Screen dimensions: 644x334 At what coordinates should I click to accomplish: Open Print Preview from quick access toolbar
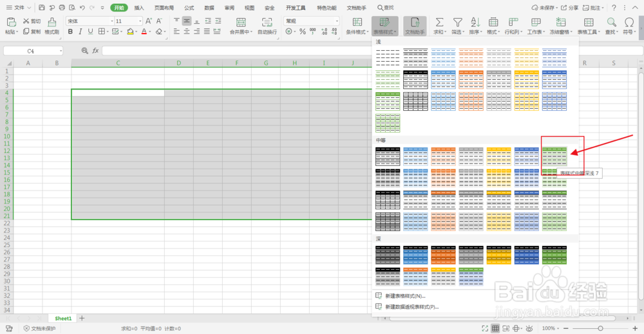72,7
